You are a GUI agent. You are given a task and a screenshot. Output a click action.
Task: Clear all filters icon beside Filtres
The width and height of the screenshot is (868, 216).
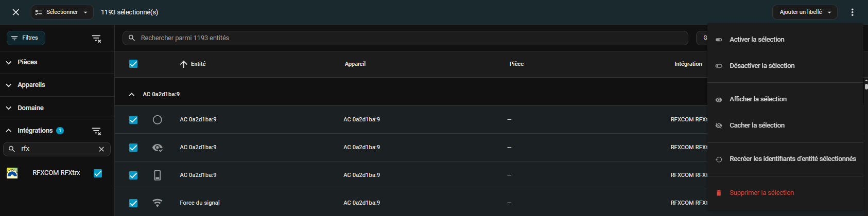(x=96, y=39)
